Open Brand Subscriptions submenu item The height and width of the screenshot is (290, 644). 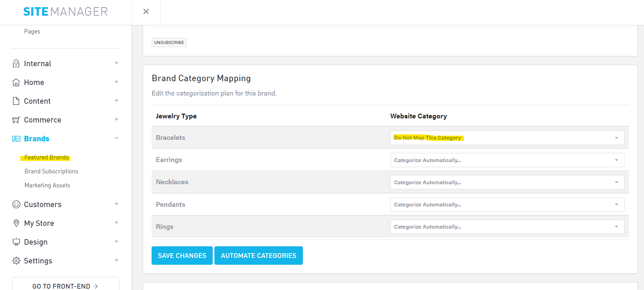click(x=51, y=171)
